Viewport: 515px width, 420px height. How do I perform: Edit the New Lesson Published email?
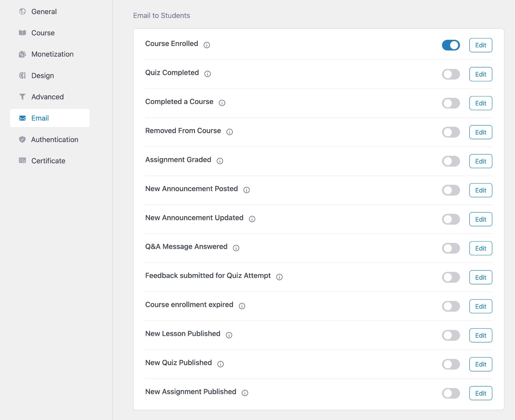coord(481,335)
